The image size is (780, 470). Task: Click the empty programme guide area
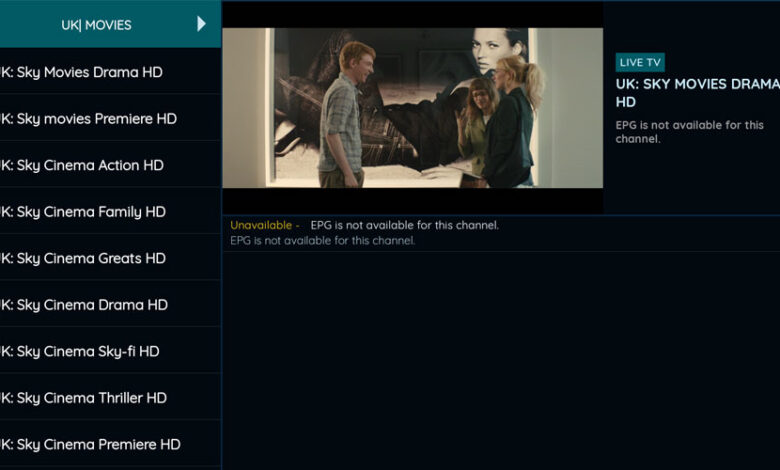(x=501, y=361)
